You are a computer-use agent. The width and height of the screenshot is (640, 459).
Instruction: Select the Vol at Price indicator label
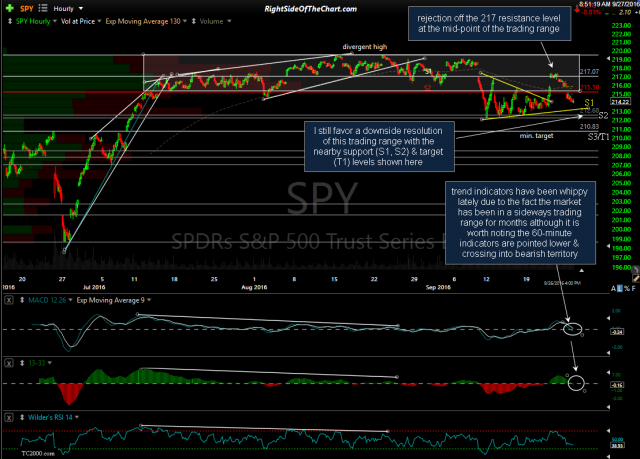click(x=78, y=21)
